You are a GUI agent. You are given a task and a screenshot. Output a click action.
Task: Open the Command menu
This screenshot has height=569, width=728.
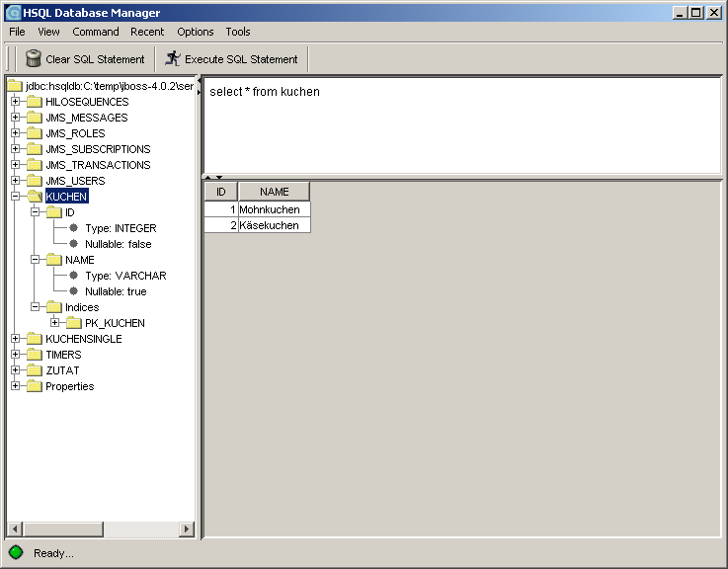pyautogui.click(x=96, y=32)
